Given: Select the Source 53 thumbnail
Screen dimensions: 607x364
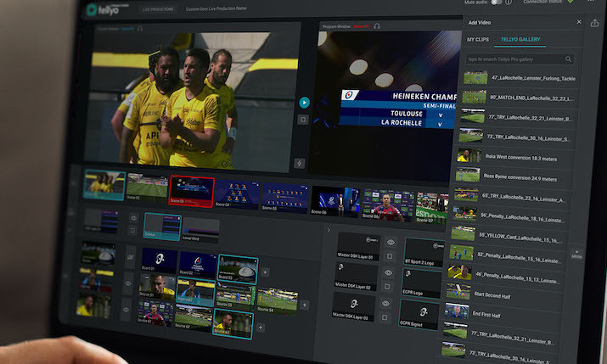Looking at the screenshot, I should click(x=235, y=297).
